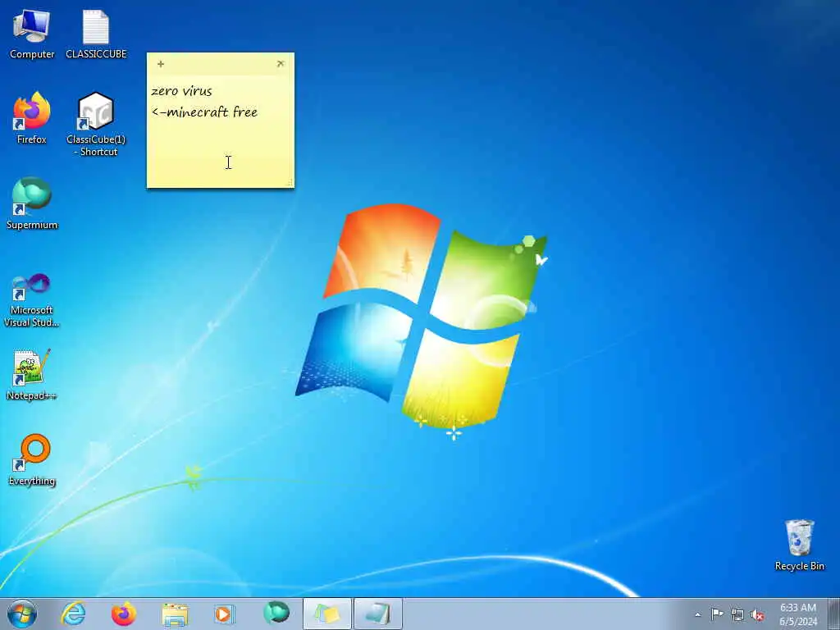Open Windows Explorer from the taskbar
The width and height of the screenshot is (840, 630).
point(175,614)
